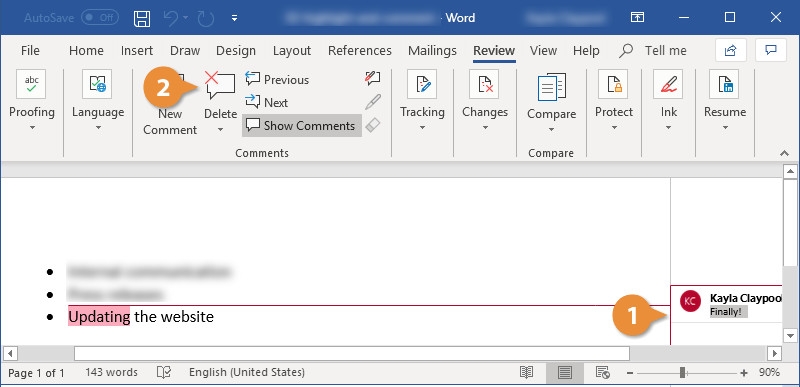The height and width of the screenshot is (387, 800).
Task: Click the Tracking icon
Action: click(x=422, y=84)
